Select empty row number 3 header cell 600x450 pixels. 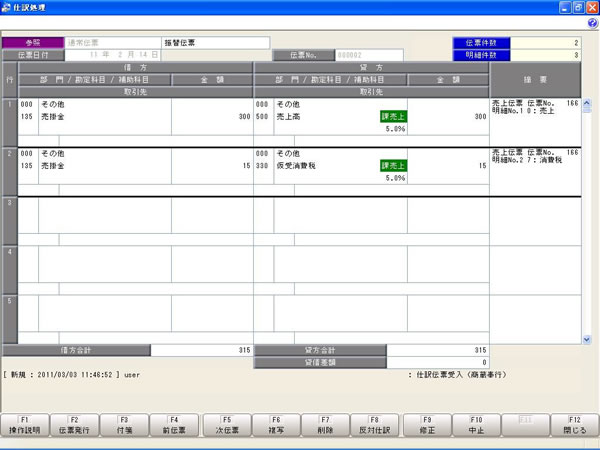pyautogui.click(x=10, y=221)
